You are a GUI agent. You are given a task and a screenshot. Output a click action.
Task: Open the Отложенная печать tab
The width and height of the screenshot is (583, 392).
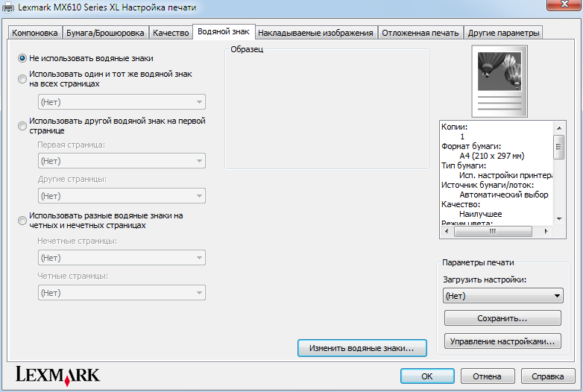[420, 33]
